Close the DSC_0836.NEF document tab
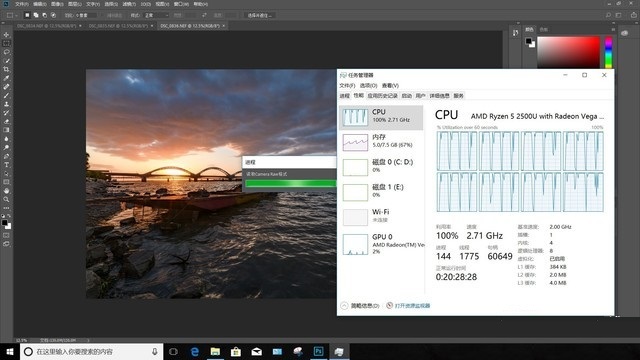The width and height of the screenshot is (640, 360). point(224,26)
